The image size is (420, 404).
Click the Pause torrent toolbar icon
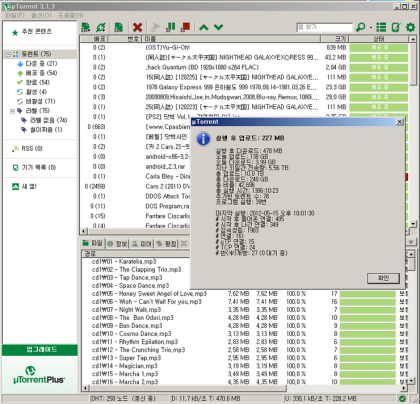pyautogui.click(x=171, y=27)
